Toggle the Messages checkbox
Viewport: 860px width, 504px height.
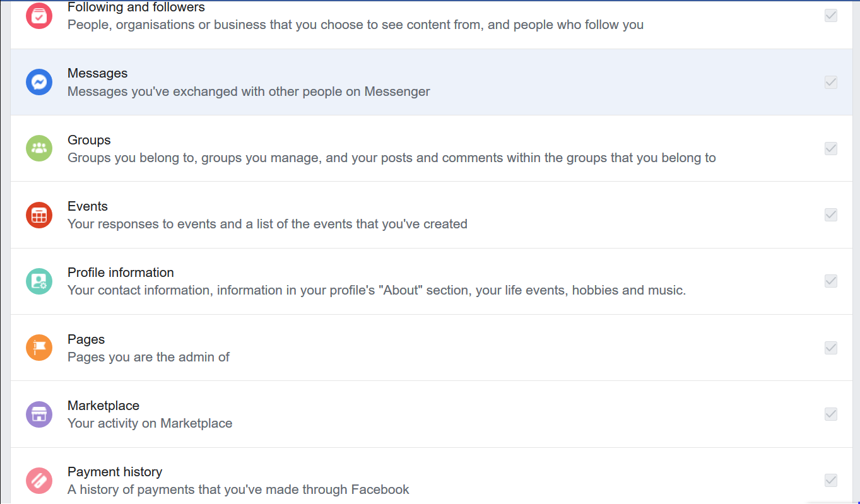point(831,82)
